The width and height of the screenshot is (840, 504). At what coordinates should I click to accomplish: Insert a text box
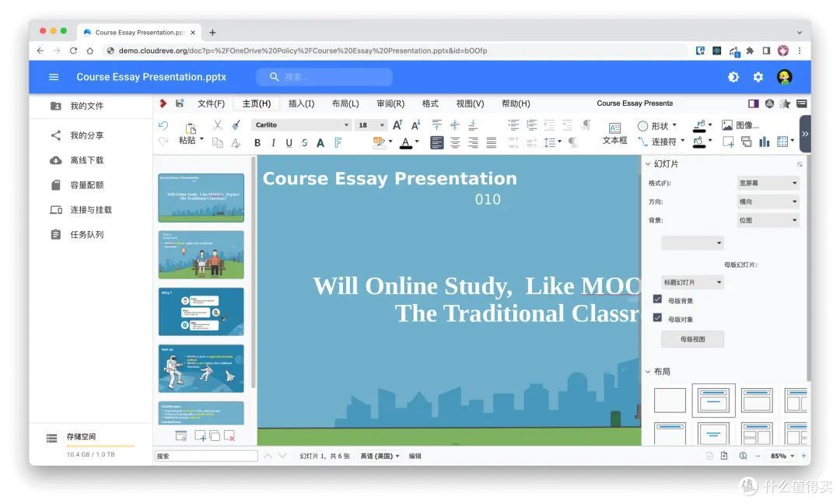pyautogui.click(x=614, y=133)
